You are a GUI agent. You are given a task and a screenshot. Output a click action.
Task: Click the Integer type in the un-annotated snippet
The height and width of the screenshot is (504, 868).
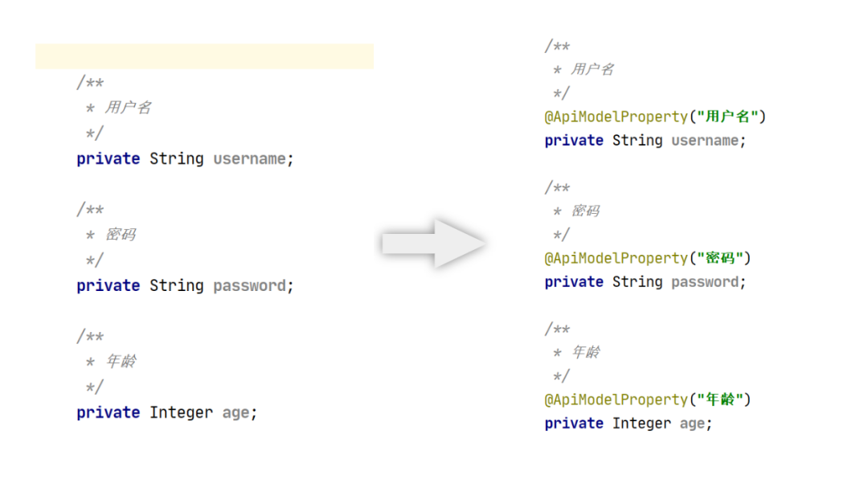click(x=181, y=413)
